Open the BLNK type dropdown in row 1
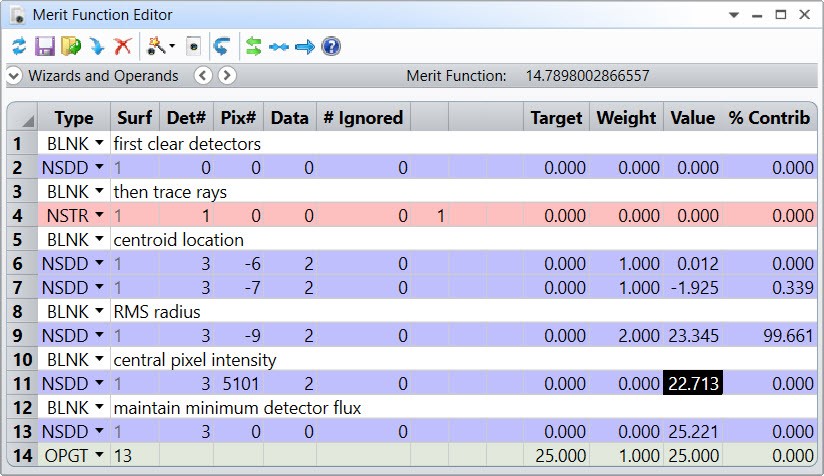824x476 pixels. tap(99, 143)
